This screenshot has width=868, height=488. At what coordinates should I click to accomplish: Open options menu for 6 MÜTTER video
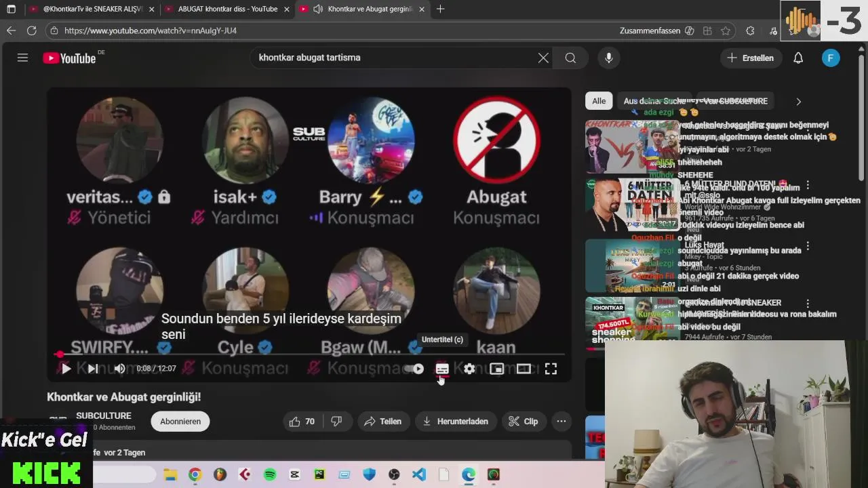[808, 186]
